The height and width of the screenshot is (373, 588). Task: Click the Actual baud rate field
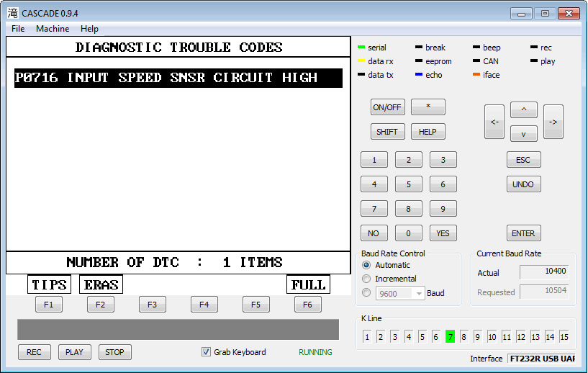[x=545, y=273]
